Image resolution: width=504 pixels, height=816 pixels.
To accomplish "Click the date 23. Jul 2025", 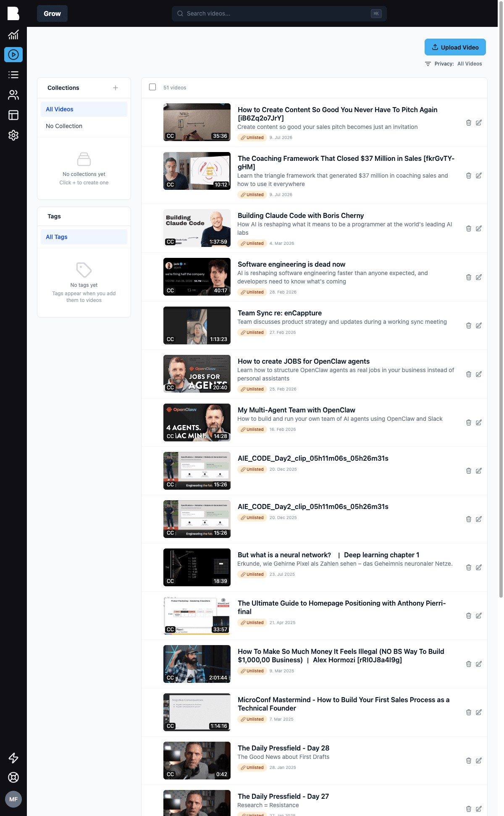I will click(282, 575).
